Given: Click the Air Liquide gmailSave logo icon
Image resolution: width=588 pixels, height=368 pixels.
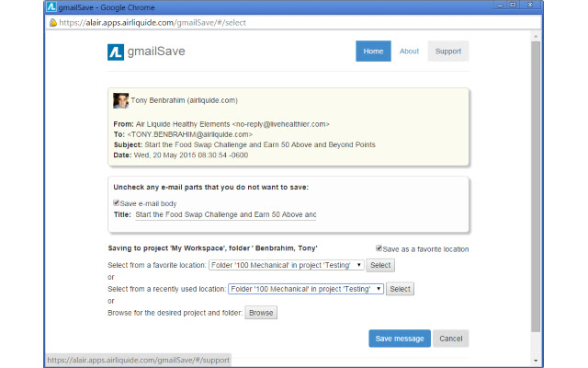Looking at the screenshot, I should 114,52.
